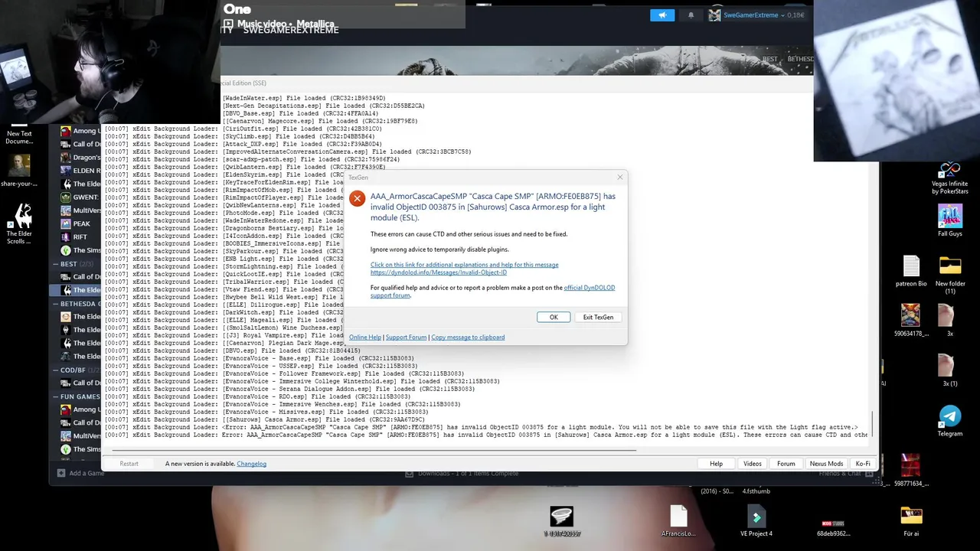Collapse the BETHESDA collection in Steam sidebar
Screen dimensions: 980x551
tap(56, 304)
